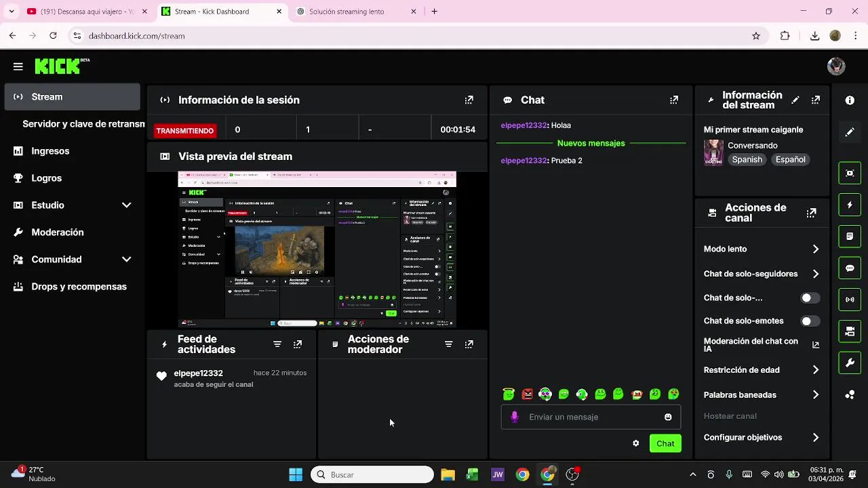Click the Español tag
This screenshot has height=488, width=868.
tap(791, 160)
